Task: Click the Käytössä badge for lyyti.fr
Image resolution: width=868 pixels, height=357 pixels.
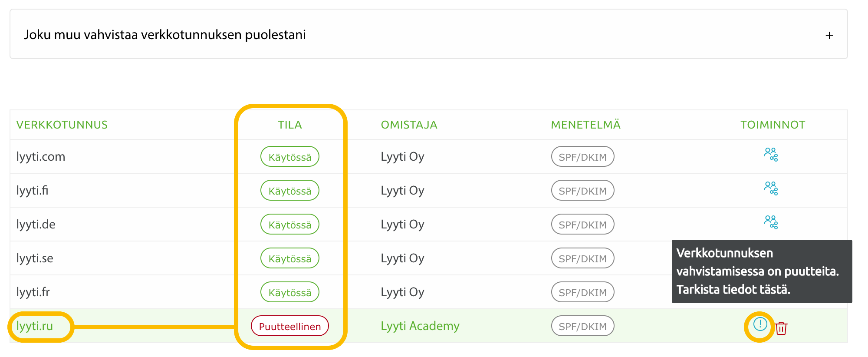Action: point(289,292)
